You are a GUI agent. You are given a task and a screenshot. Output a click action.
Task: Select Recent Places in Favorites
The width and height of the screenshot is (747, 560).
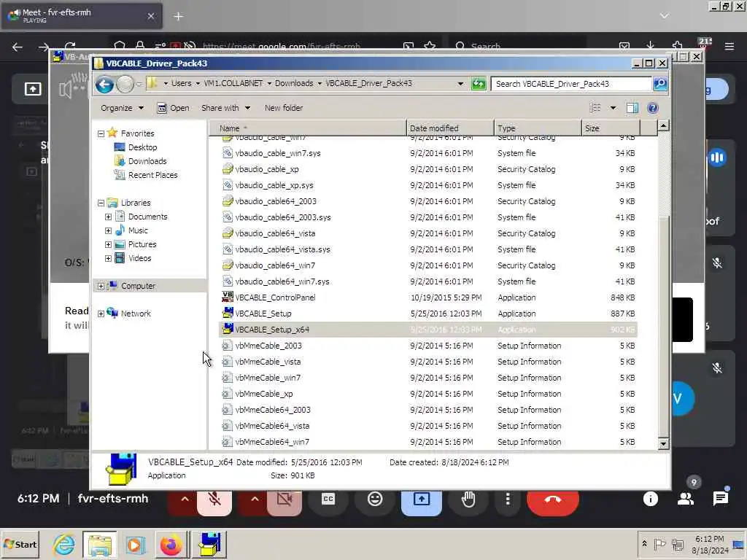[146, 175]
